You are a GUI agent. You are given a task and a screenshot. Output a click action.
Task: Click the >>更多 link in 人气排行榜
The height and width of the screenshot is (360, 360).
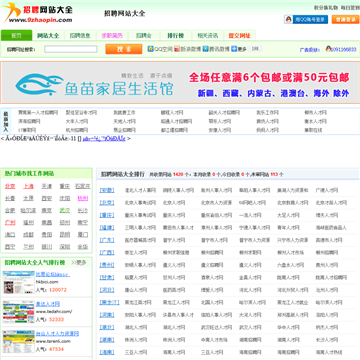click(x=79, y=263)
